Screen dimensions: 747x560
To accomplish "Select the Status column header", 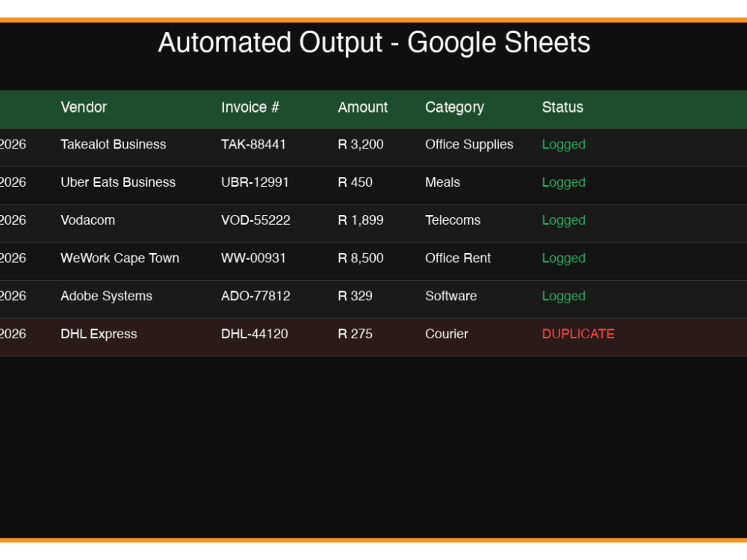I will pyautogui.click(x=562, y=107).
